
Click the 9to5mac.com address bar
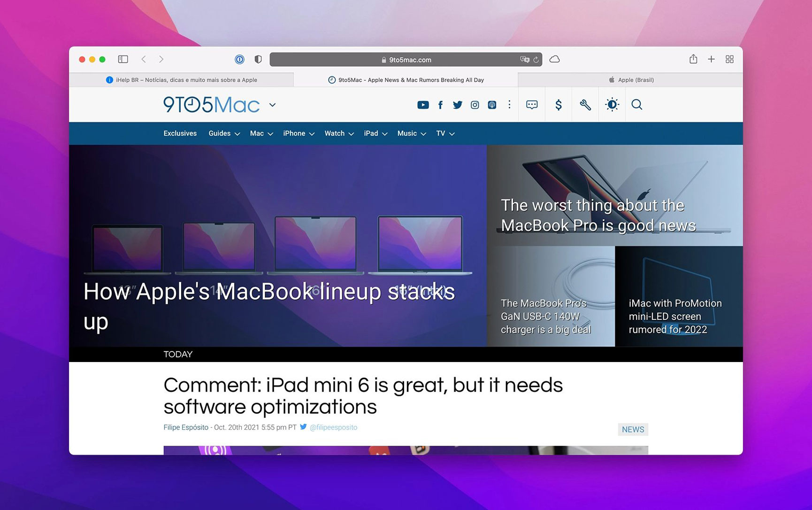click(406, 60)
